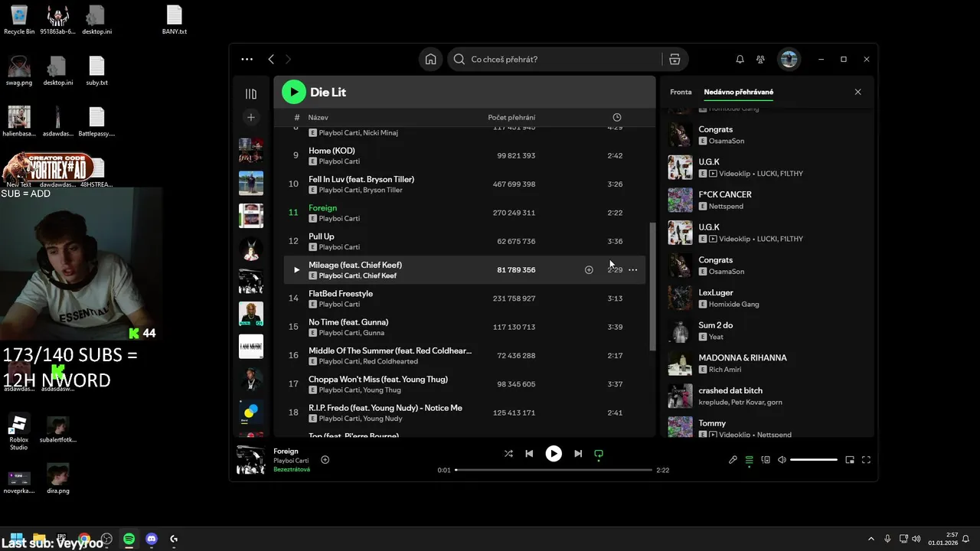
Task: Open the Young Nudy artist link
Action: (x=383, y=419)
